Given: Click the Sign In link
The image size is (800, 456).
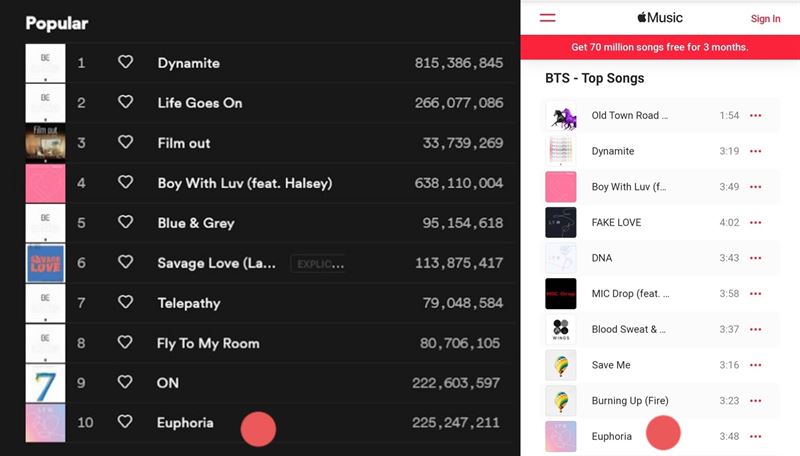Looking at the screenshot, I should tap(765, 19).
